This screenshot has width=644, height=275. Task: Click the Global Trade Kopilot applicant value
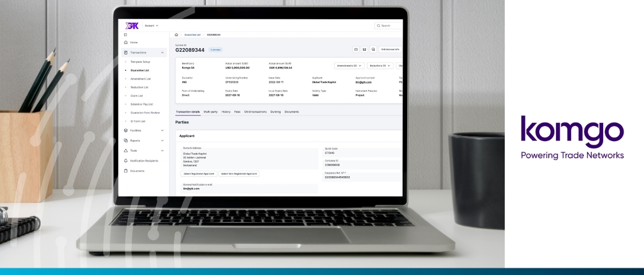324,82
